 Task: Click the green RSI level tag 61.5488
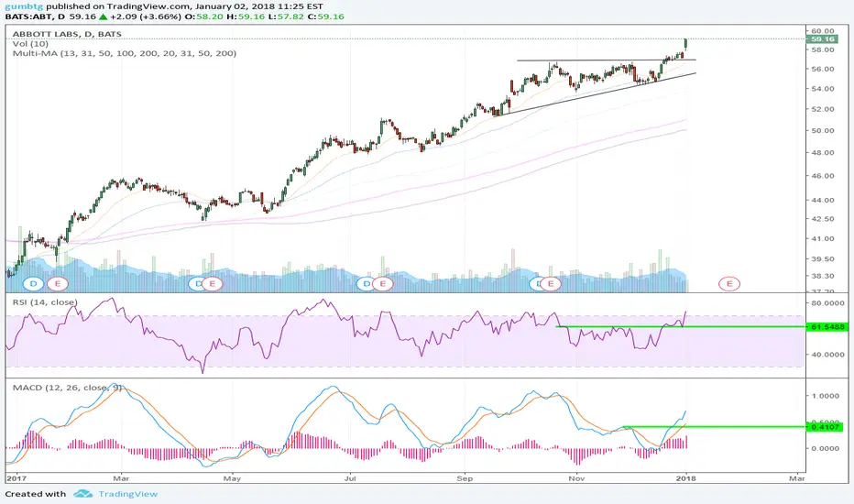coord(827,327)
